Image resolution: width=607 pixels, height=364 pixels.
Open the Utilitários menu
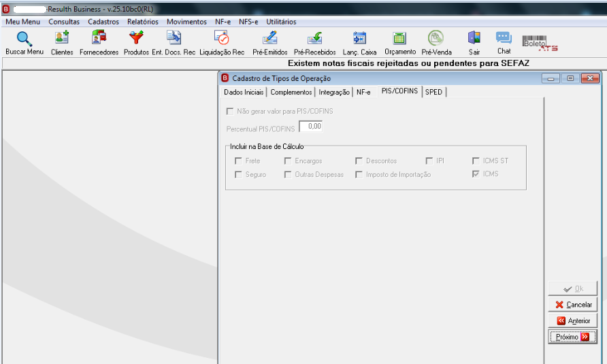pyautogui.click(x=281, y=22)
